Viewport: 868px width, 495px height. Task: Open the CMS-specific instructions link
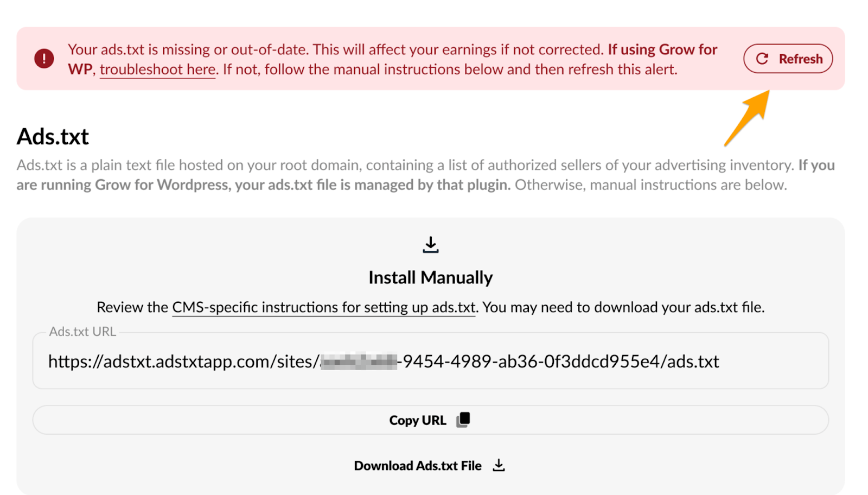[x=323, y=307]
